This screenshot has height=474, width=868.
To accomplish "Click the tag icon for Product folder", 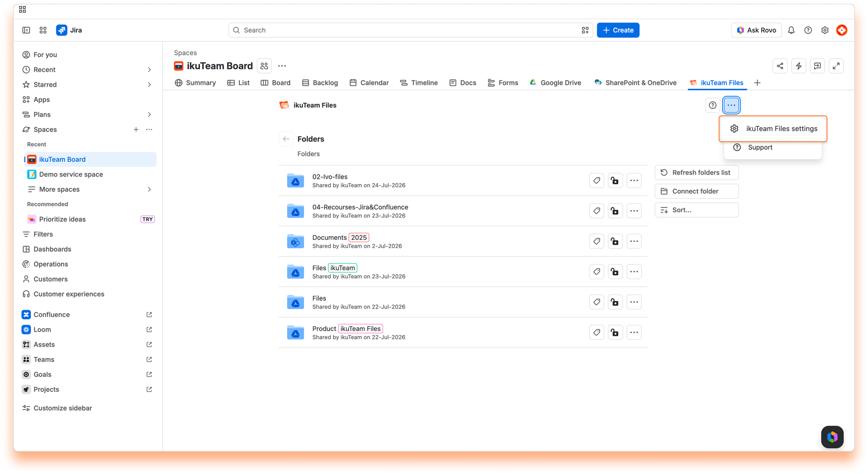I will pos(597,332).
